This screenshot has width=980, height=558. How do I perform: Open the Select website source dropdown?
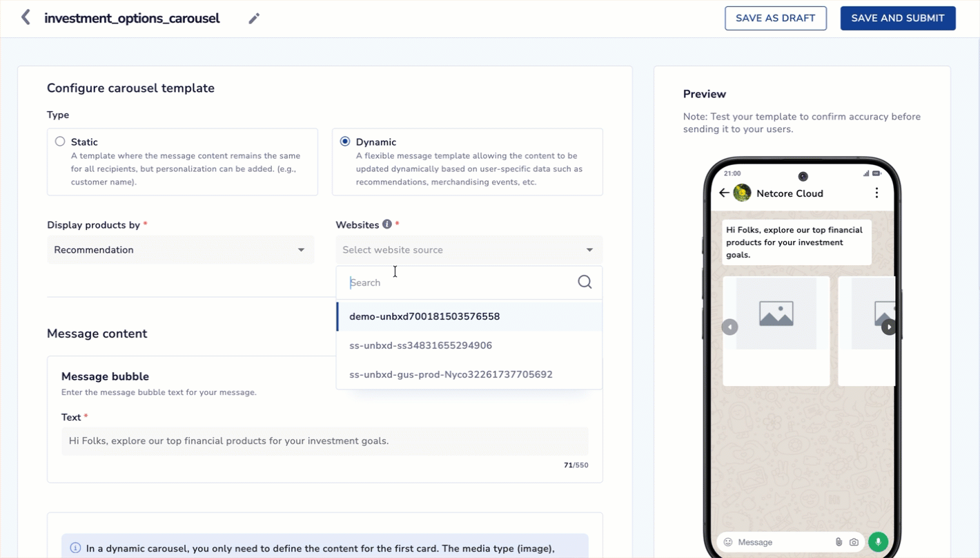[468, 249]
